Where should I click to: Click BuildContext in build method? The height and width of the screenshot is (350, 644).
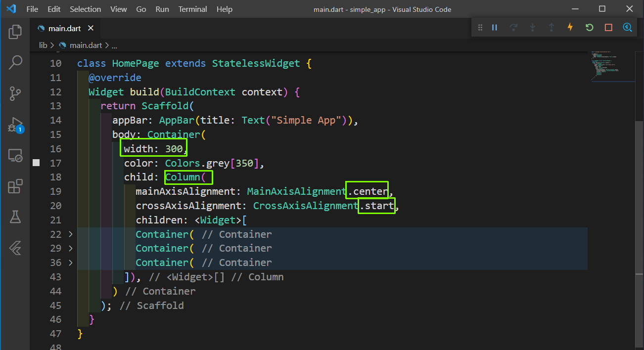200,92
